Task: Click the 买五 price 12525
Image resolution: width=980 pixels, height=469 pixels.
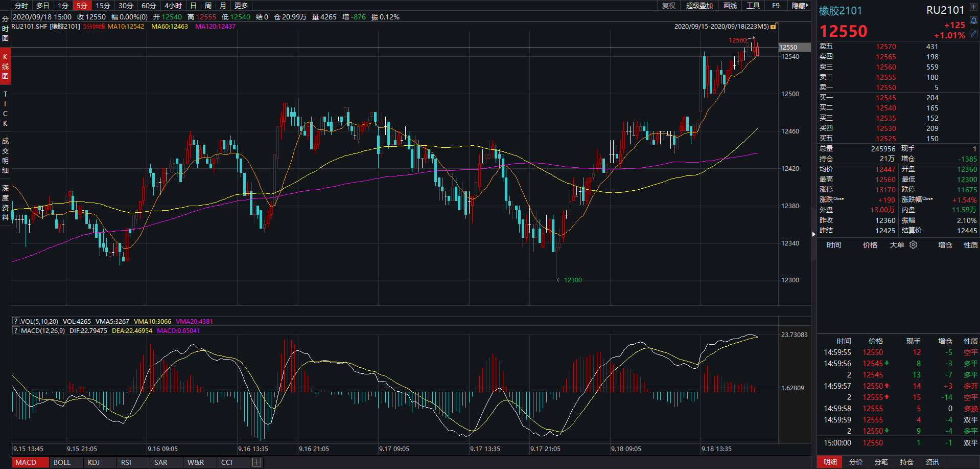Action: 886,139
